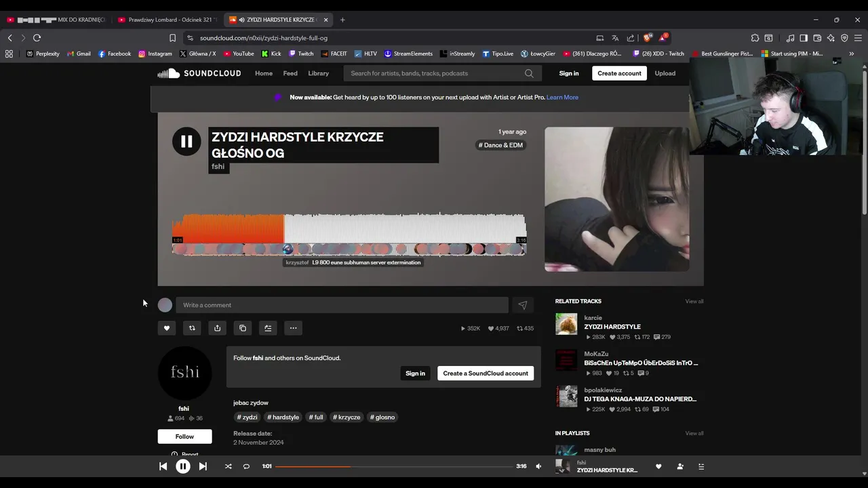868x488 pixels.
Task: Seek using the bottom player progress bar
Action: [394, 466]
